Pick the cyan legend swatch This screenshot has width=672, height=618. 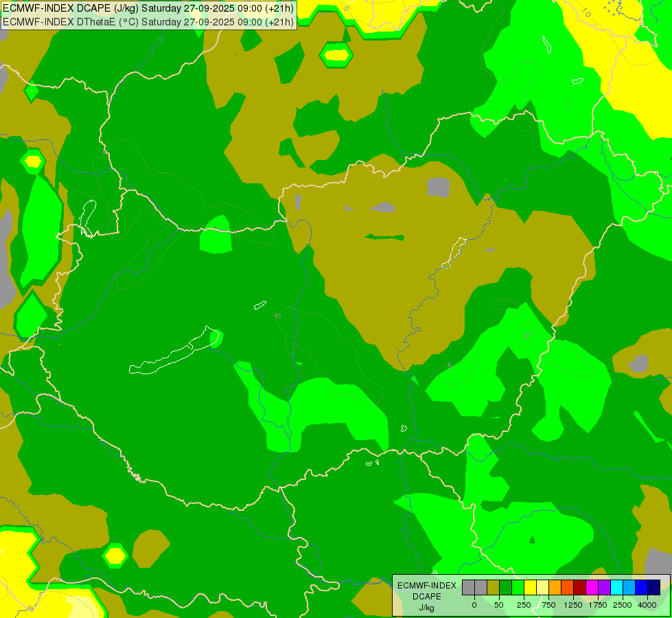click(x=616, y=588)
